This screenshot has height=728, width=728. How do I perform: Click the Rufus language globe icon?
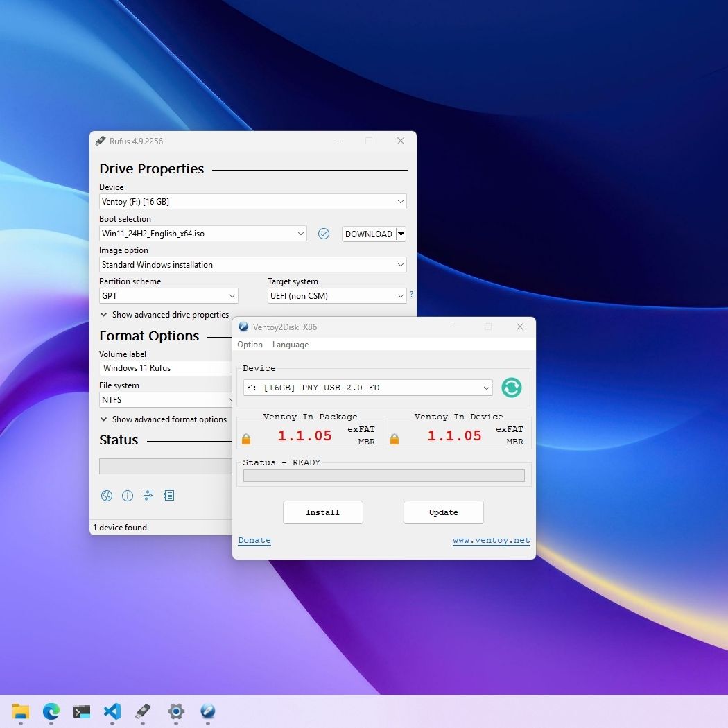click(106, 496)
